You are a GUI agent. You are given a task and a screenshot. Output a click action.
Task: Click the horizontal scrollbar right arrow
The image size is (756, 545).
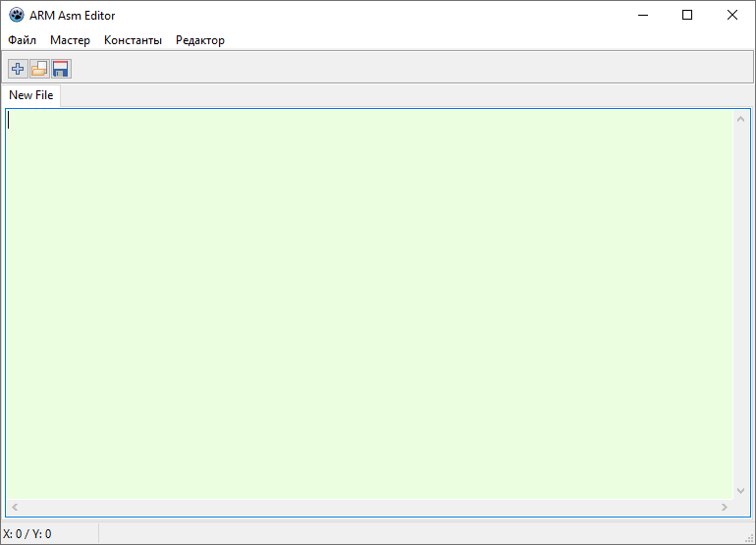point(725,507)
